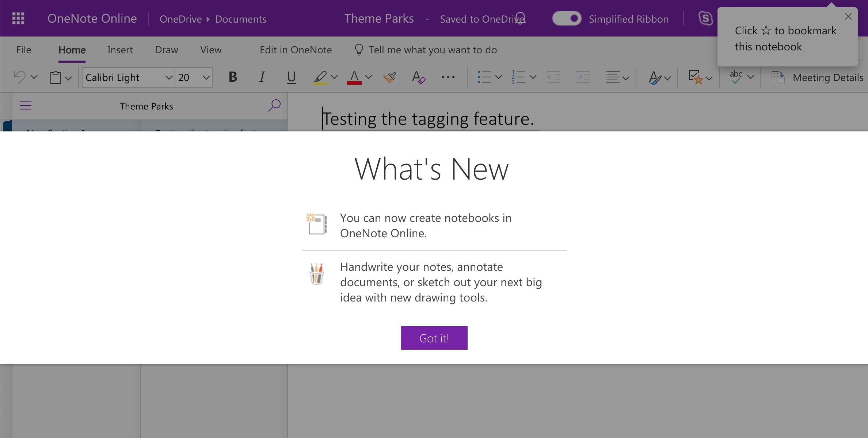Viewport: 868px width, 438px height.
Task: Click the Increase Indent icon
Action: coord(583,77)
